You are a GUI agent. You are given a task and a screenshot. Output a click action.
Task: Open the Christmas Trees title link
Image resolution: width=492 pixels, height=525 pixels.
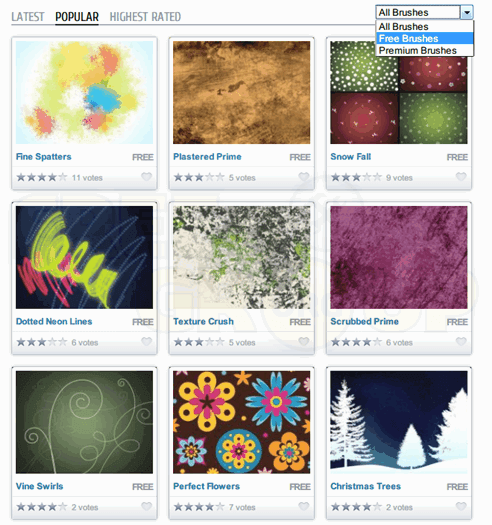(x=365, y=486)
